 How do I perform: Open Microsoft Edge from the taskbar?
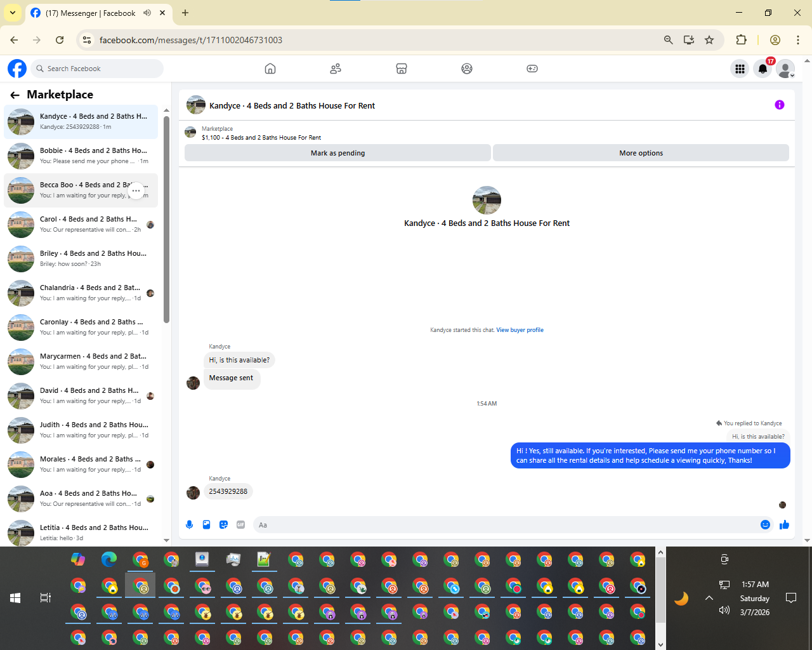point(109,559)
